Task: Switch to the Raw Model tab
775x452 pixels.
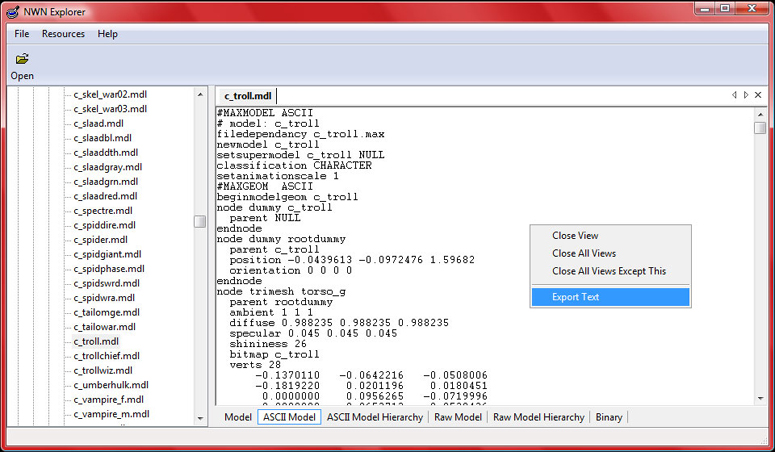Action: tap(458, 417)
